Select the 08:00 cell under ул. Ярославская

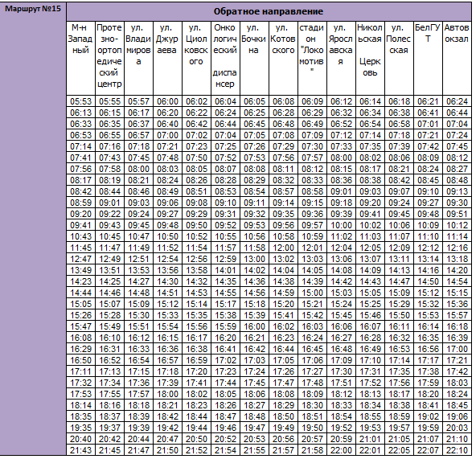[x=341, y=158]
